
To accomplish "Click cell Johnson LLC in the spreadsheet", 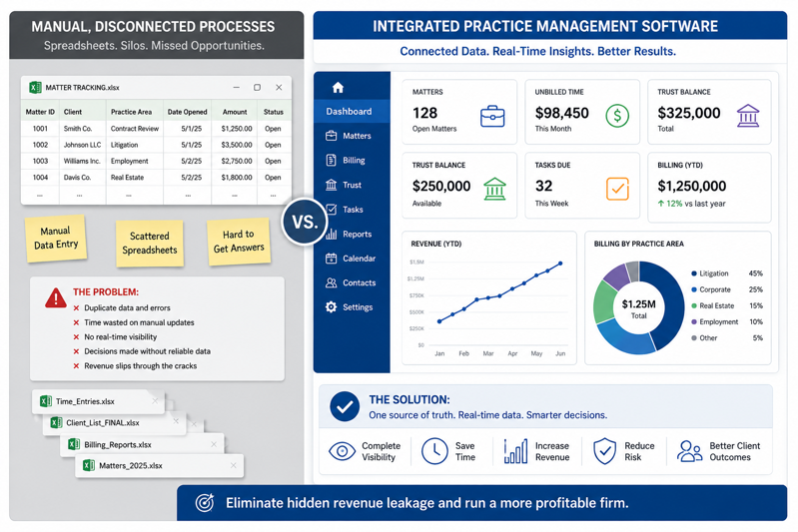I will pos(83,145).
